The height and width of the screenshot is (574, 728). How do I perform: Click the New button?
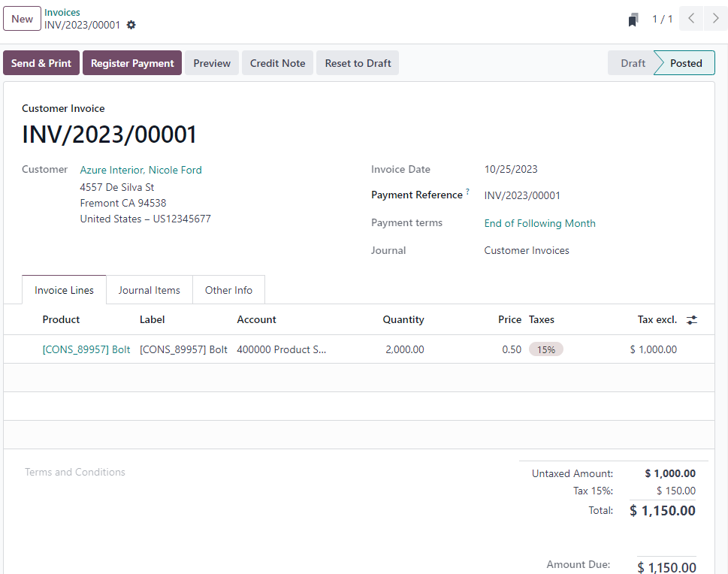click(x=23, y=19)
